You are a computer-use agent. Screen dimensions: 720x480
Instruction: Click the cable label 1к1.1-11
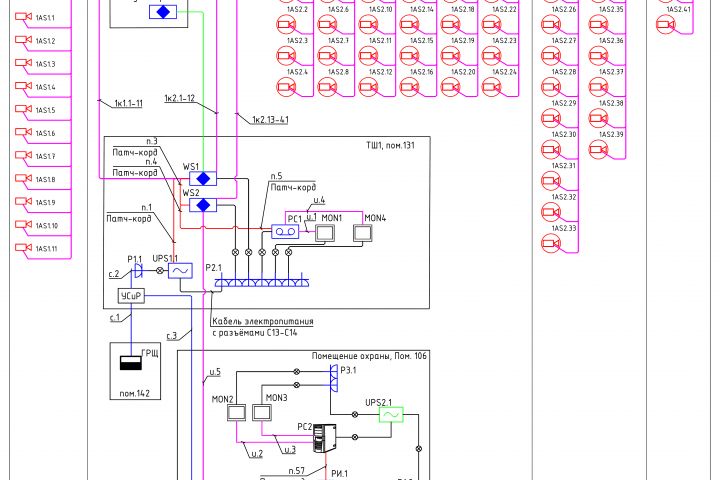coord(128,103)
